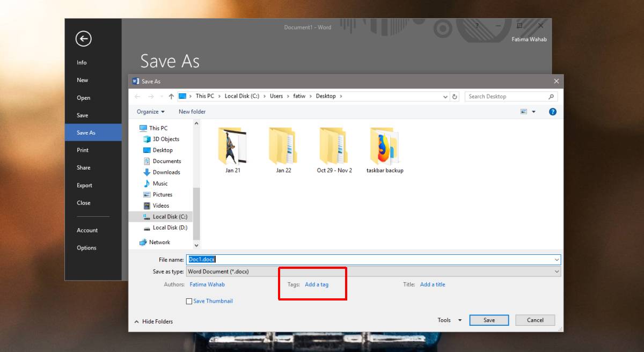The width and height of the screenshot is (644, 352).
Task: Click the navigation pane scroll down arrow
Action: pos(196,245)
